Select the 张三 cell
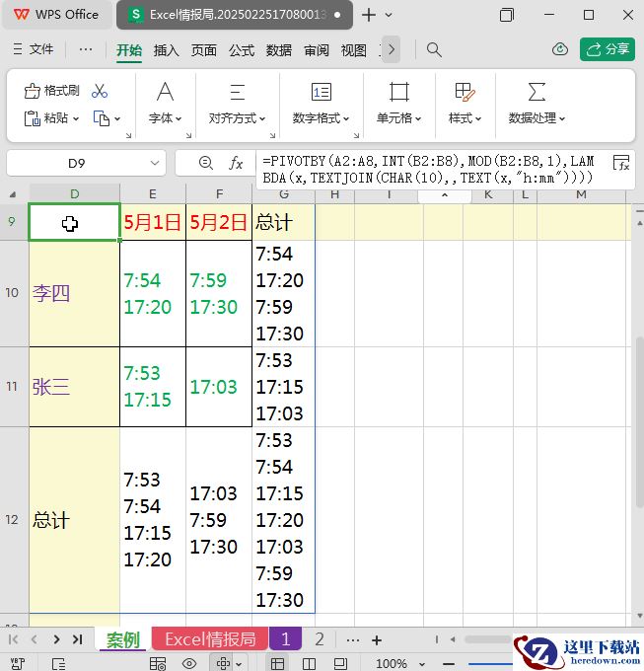The height and width of the screenshot is (671, 644). pos(74,387)
